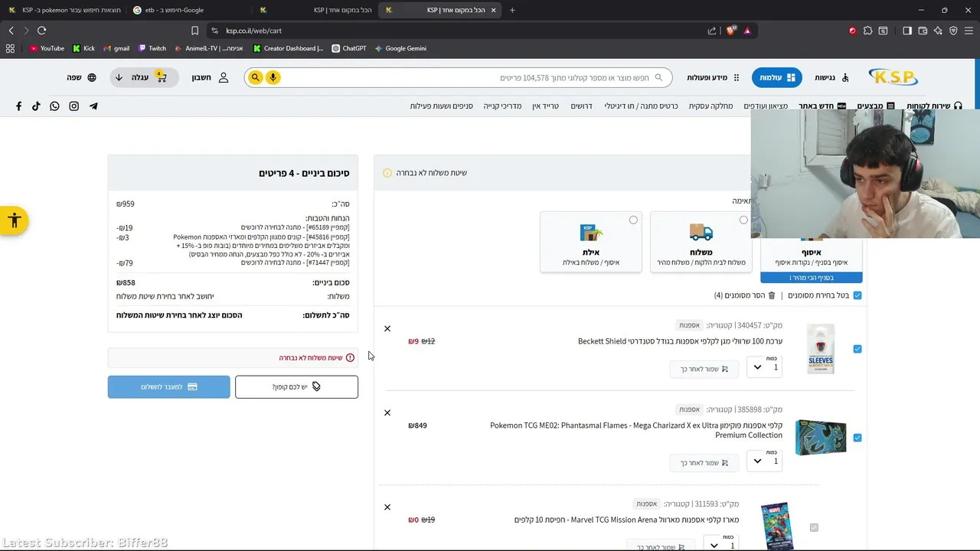Click the Brave shields lion icon

[x=731, y=31]
